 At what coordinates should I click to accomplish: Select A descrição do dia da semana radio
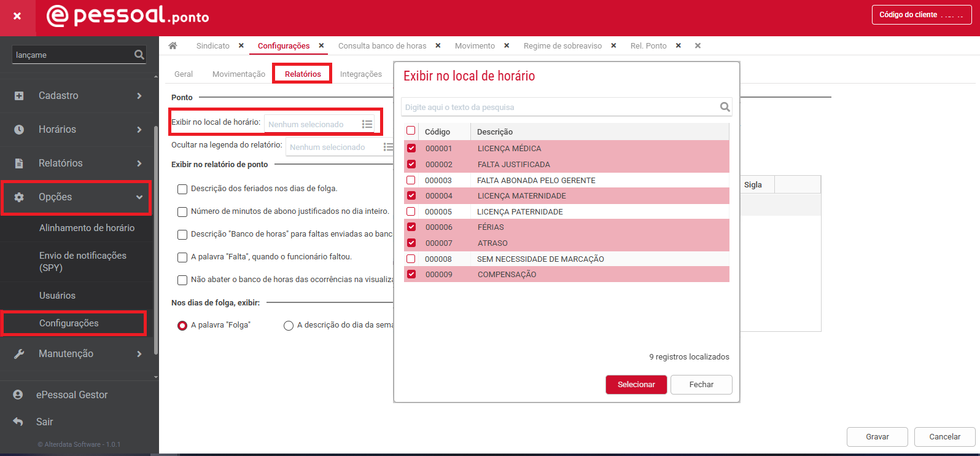point(289,326)
